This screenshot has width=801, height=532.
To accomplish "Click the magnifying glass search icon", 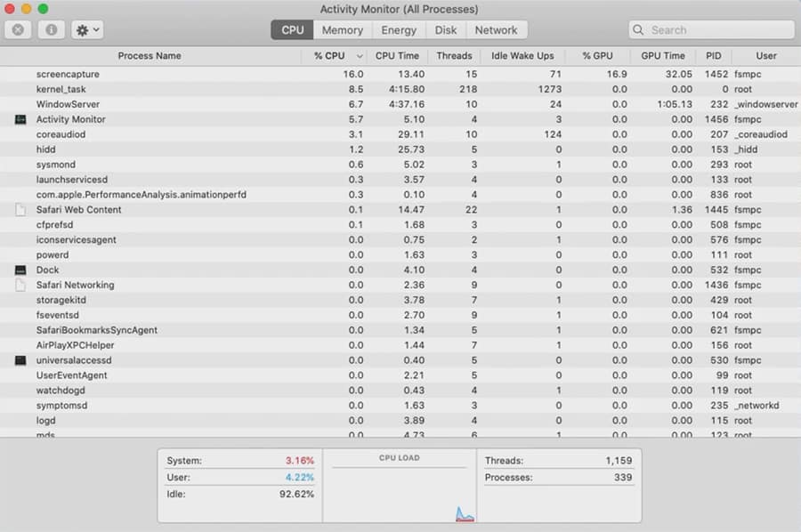I will tap(639, 30).
